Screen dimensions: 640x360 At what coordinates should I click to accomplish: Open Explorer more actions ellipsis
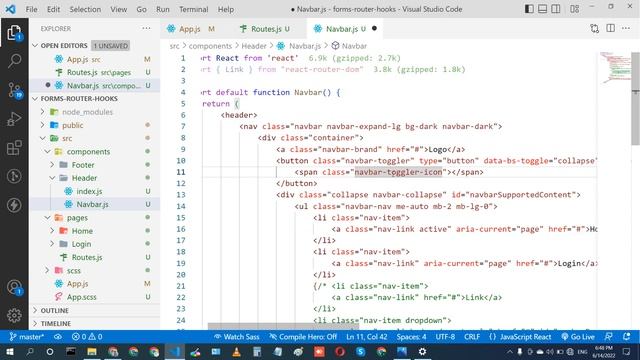click(146, 29)
